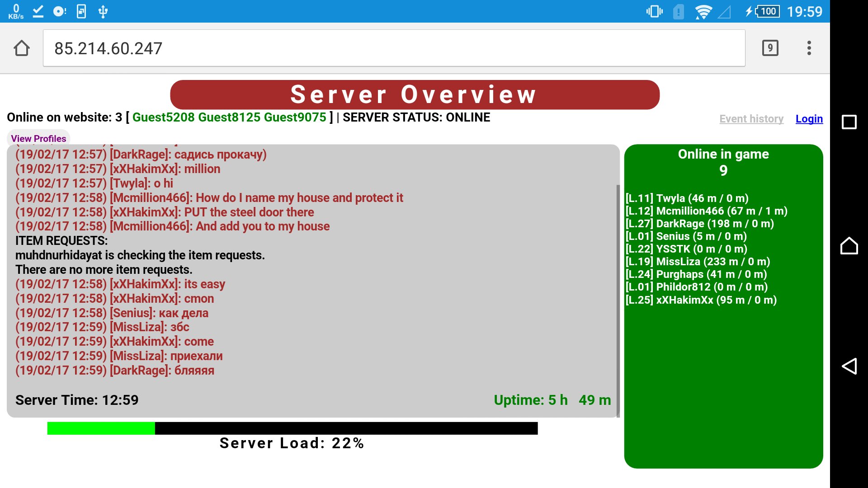The height and width of the screenshot is (488, 868).
Task: Select Guest8125 in website online list
Action: 229,117
